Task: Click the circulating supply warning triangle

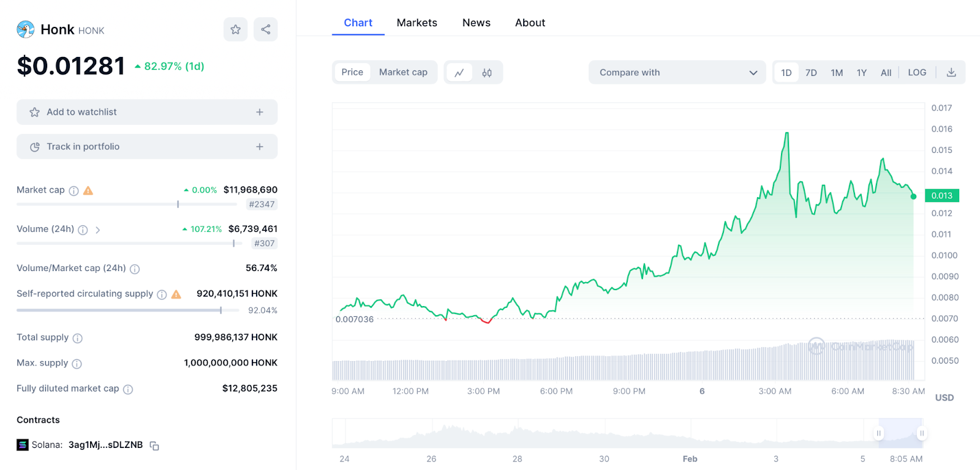Action: (x=176, y=294)
